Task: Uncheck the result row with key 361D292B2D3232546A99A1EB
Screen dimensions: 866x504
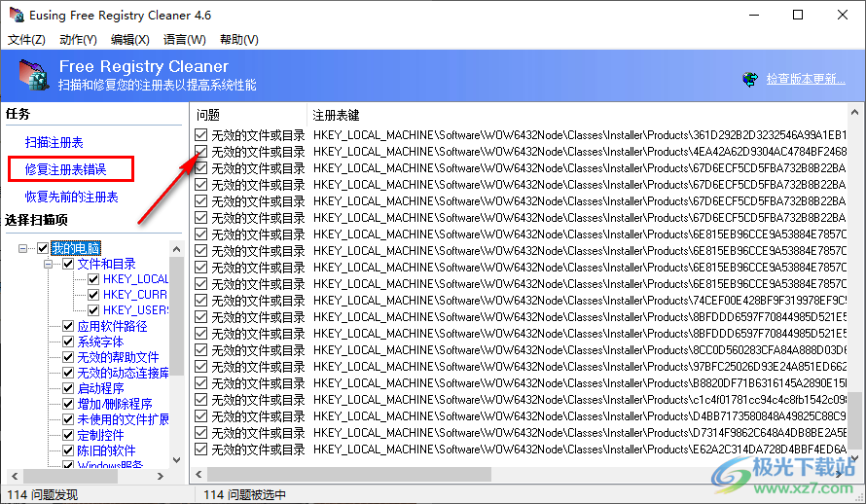Action: (201, 134)
